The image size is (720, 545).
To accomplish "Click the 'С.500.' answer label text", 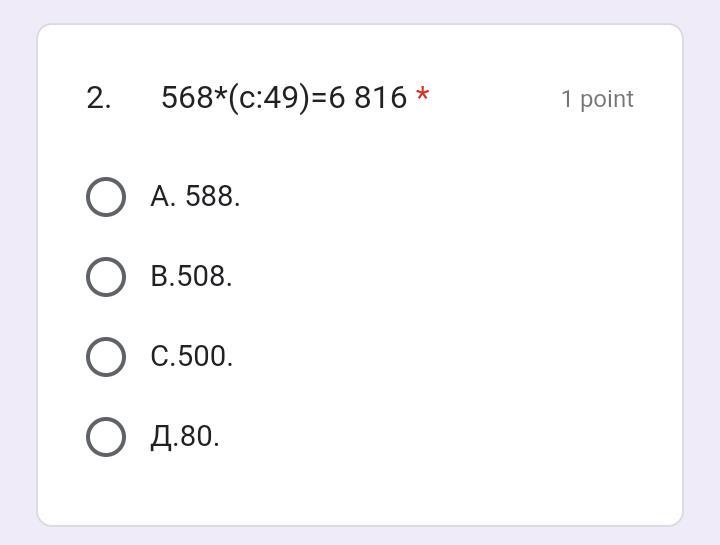I will tap(191, 357).
